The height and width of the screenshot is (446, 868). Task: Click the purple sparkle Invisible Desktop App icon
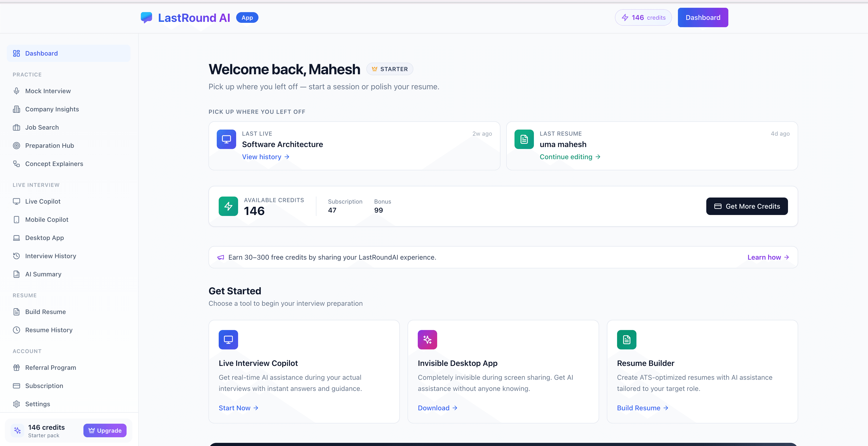[427, 339]
